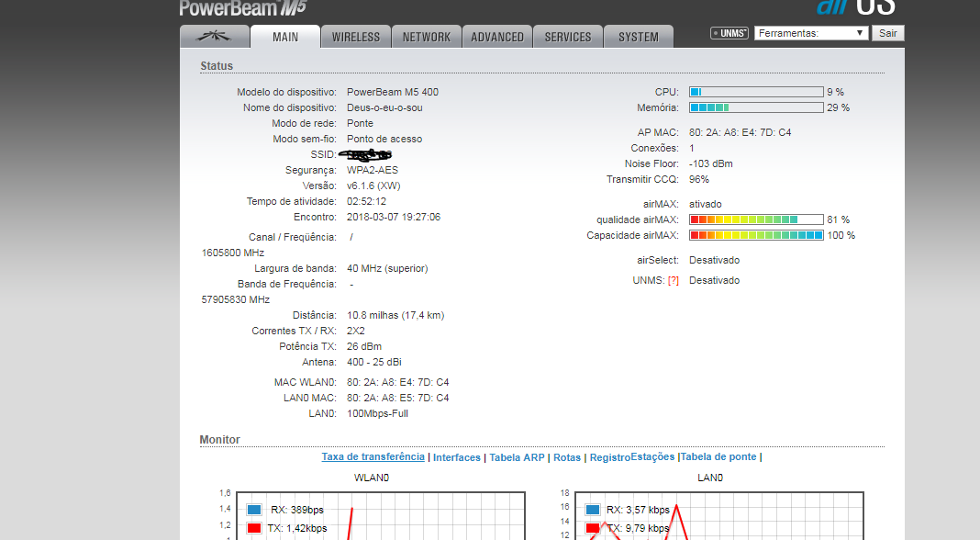Viewport: 980px width, 540px height.
Task: Select the 40 MHz (superior) value
Action: pos(387,268)
